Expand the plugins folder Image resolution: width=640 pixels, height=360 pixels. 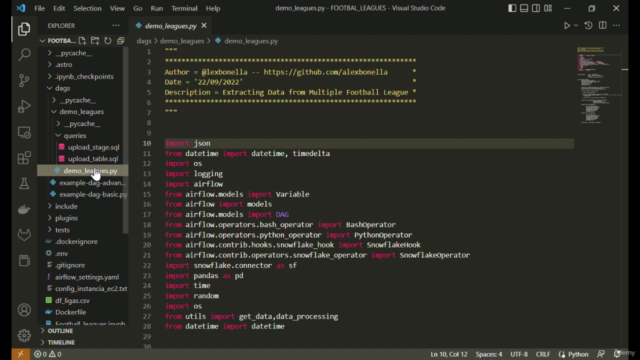coord(66,218)
